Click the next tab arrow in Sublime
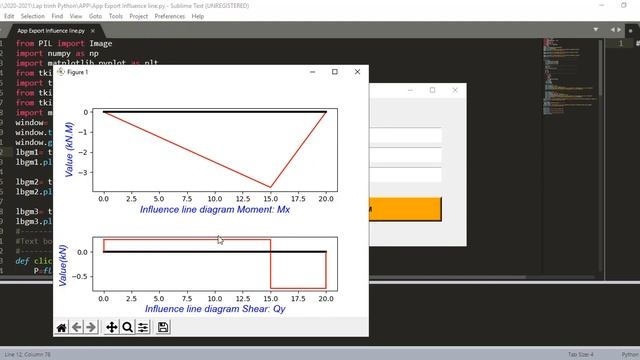The height and width of the screenshot is (360, 640). [x=619, y=29]
